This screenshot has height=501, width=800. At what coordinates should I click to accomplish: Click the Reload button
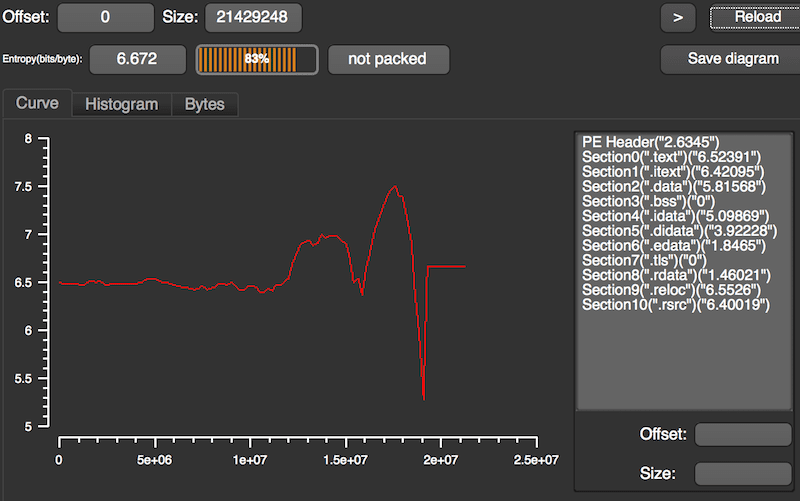756,17
